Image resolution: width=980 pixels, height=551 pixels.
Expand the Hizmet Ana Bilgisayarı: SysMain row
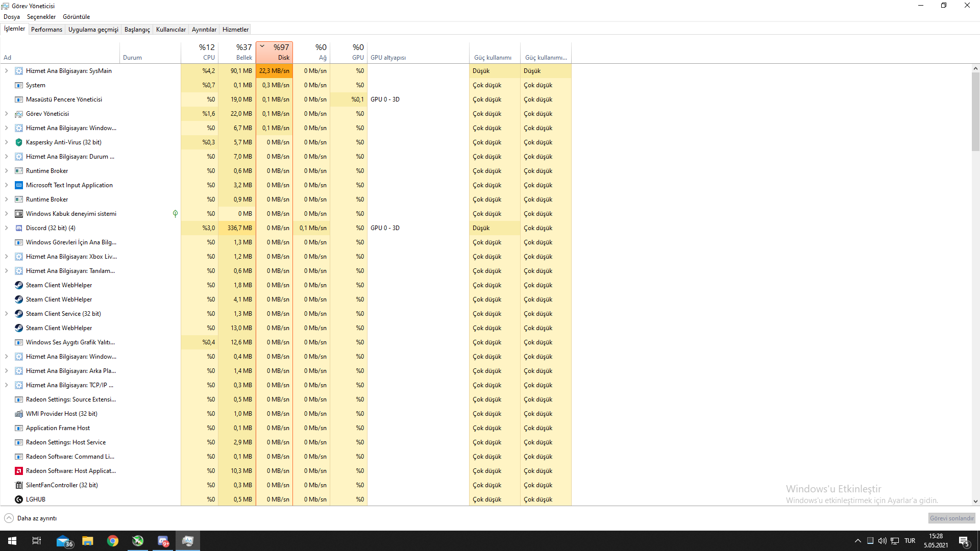click(6, 71)
